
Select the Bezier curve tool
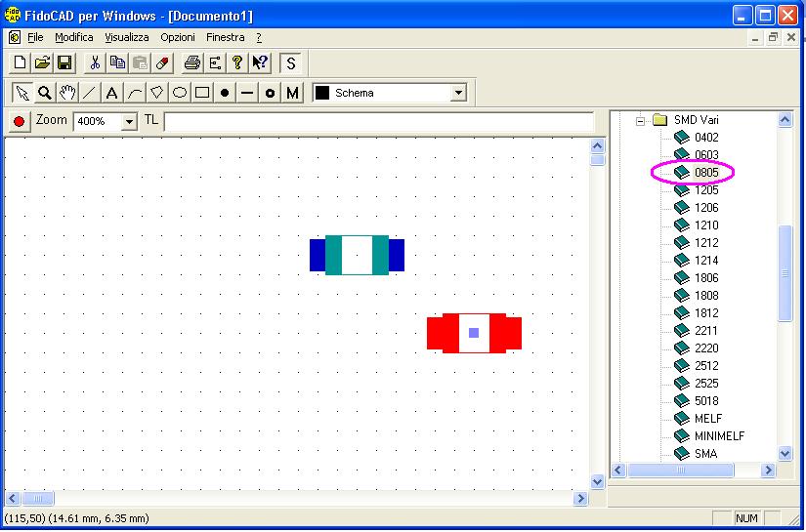(135, 93)
